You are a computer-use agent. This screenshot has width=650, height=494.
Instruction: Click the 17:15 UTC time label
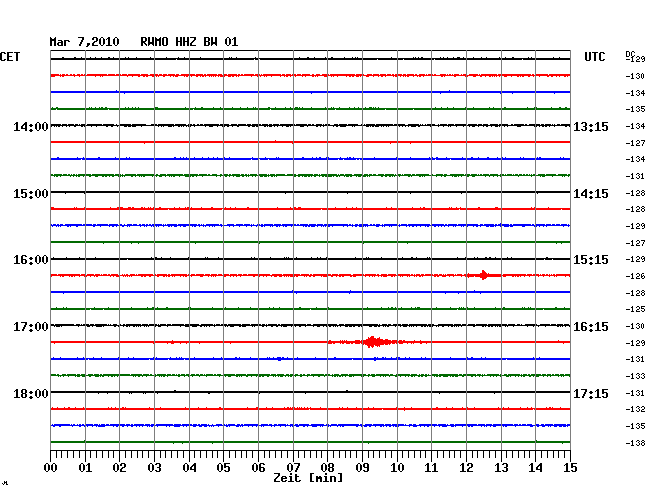click(591, 393)
